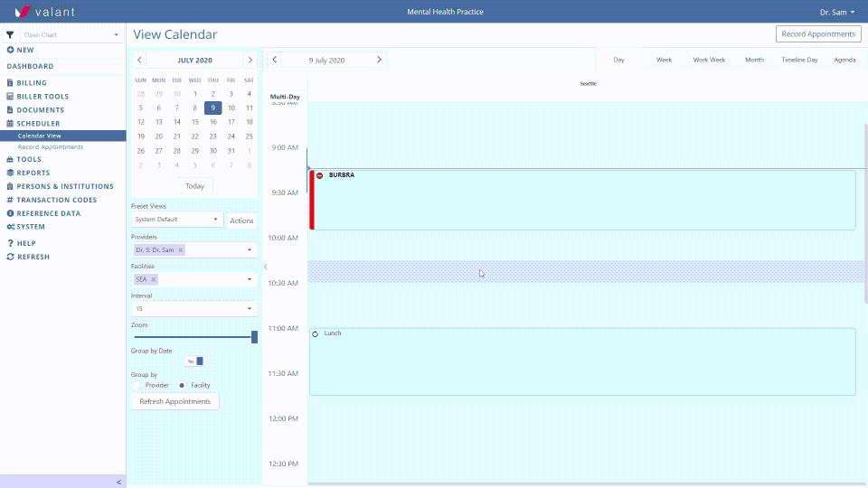Select Facility group-by radio button

point(182,385)
